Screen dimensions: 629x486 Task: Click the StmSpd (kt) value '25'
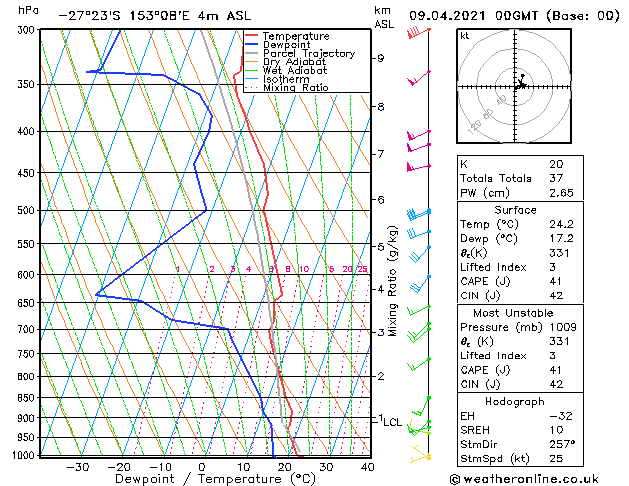pos(556,458)
